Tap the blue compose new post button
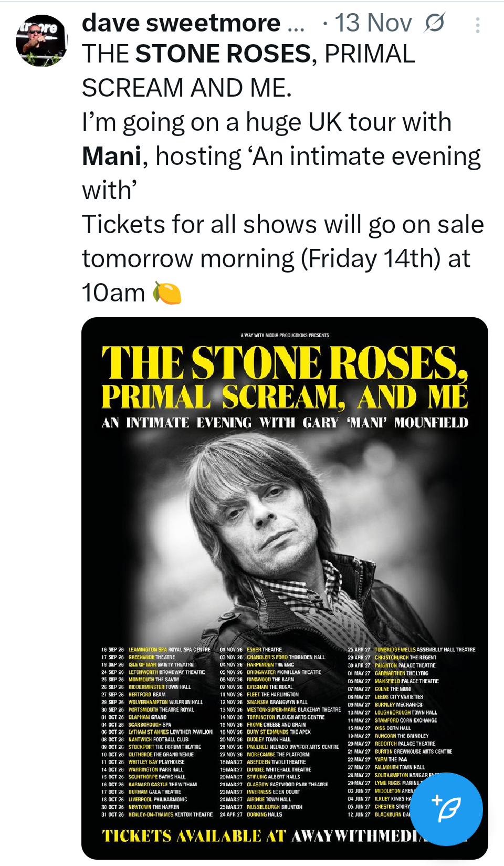This screenshot has width=504, height=866. point(446,809)
